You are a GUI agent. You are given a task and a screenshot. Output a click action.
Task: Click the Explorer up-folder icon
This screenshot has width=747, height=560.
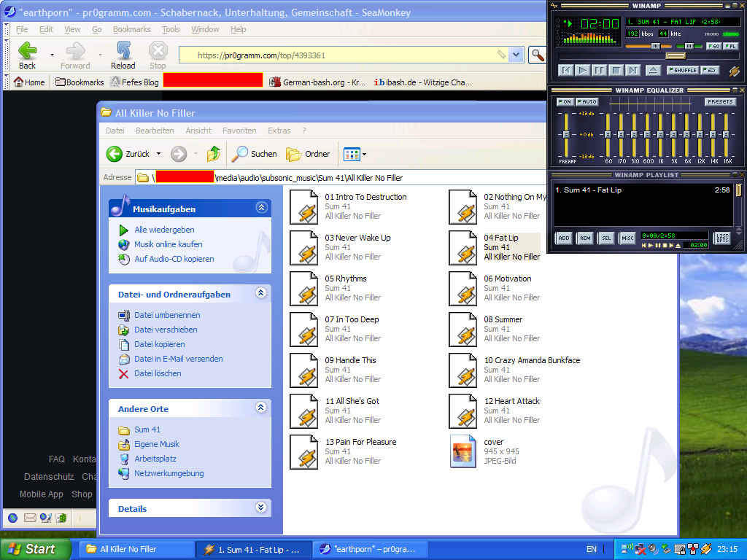(x=213, y=154)
